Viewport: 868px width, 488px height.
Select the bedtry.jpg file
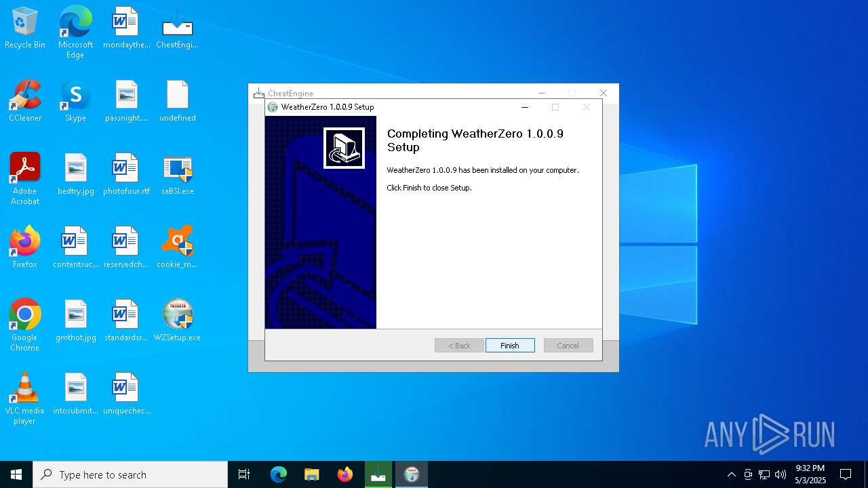(75, 174)
